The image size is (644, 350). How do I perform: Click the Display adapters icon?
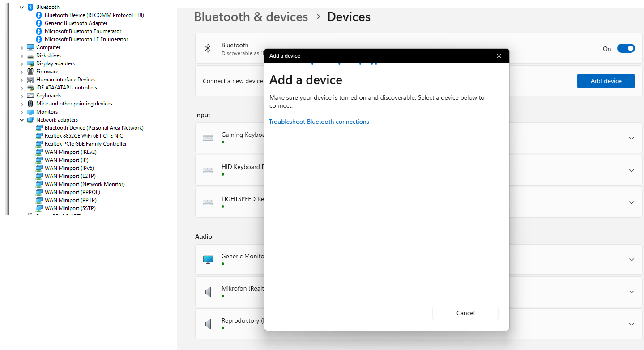30,63
